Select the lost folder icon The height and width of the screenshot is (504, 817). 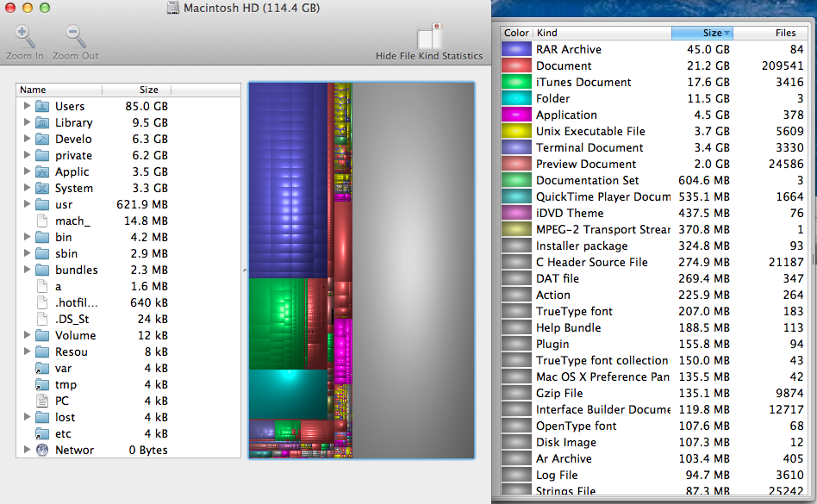click(x=42, y=417)
